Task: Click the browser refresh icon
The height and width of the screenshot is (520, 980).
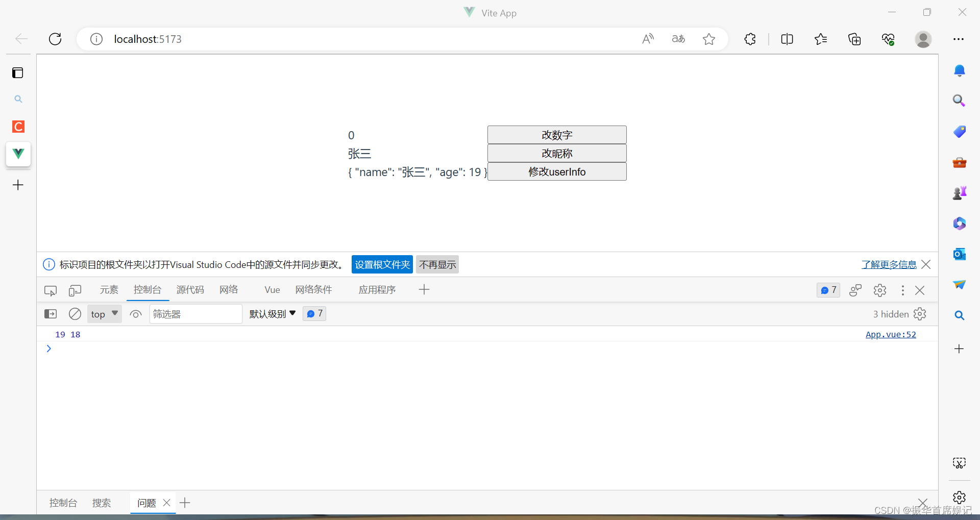Action: pyautogui.click(x=55, y=39)
